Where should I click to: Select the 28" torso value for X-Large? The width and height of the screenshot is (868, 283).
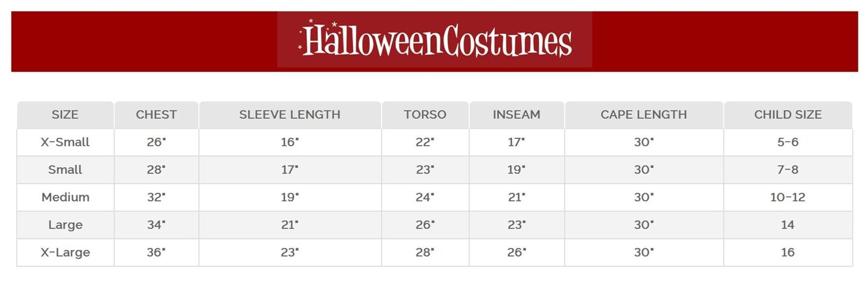point(425,252)
